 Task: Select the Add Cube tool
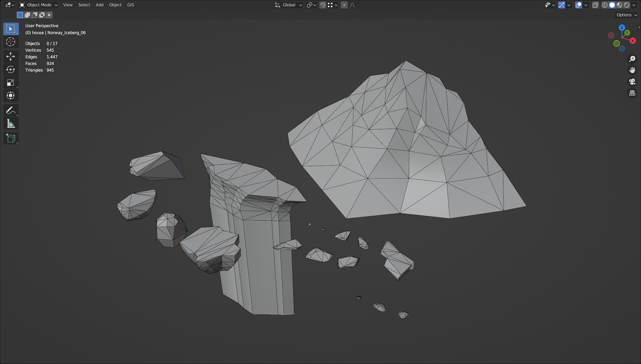11,138
